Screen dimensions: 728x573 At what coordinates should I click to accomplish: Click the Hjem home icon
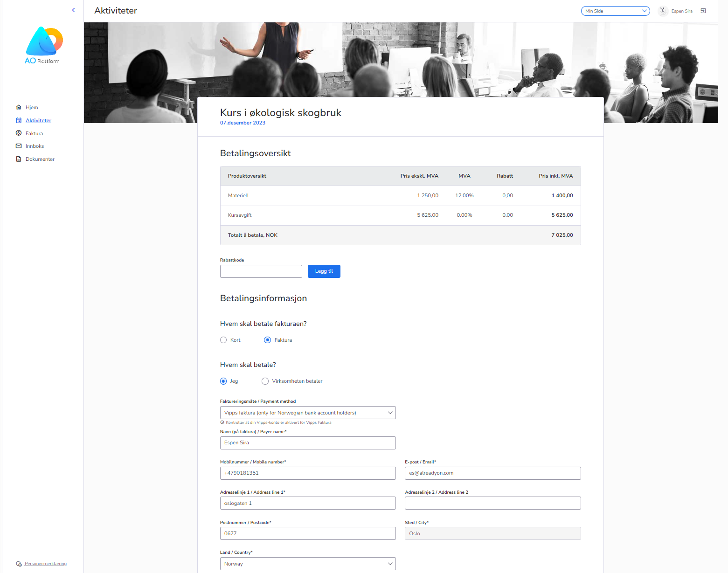(x=19, y=107)
